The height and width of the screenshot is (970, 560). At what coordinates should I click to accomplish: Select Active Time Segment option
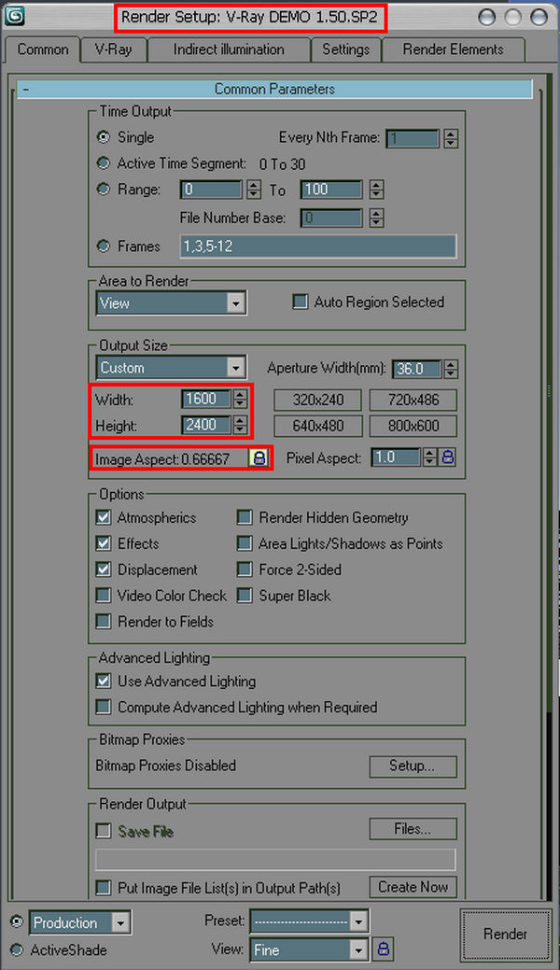(104, 164)
